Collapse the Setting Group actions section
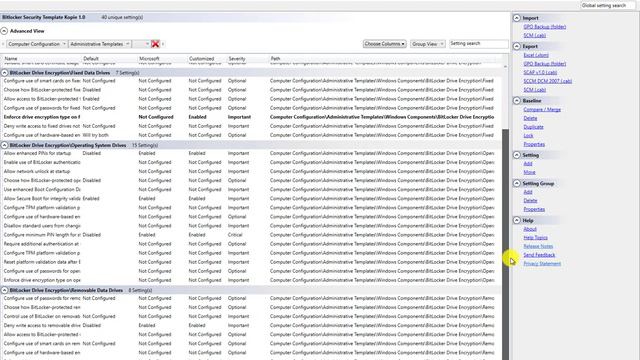Viewport: 640px width, 360px height. [517, 183]
